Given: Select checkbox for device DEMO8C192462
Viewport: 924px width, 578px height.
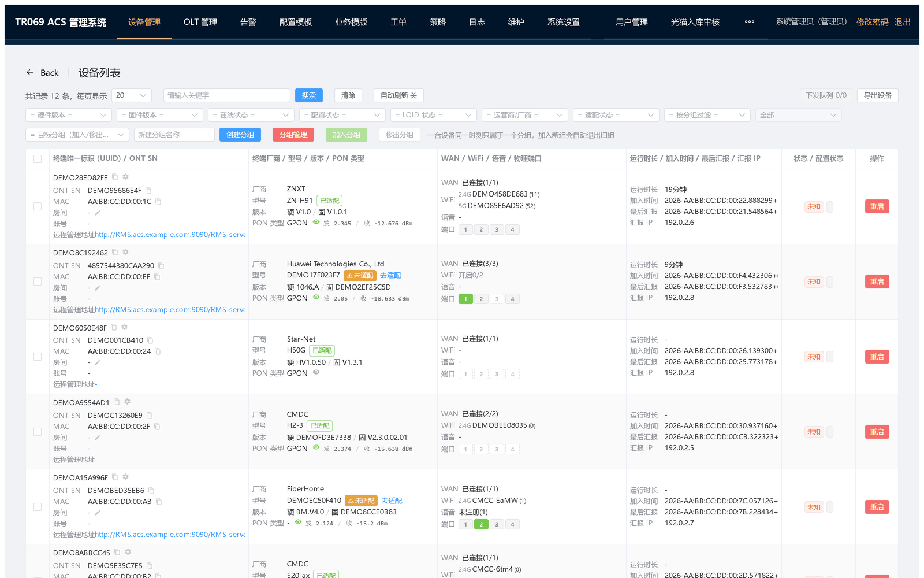Looking at the screenshot, I should point(38,281).
